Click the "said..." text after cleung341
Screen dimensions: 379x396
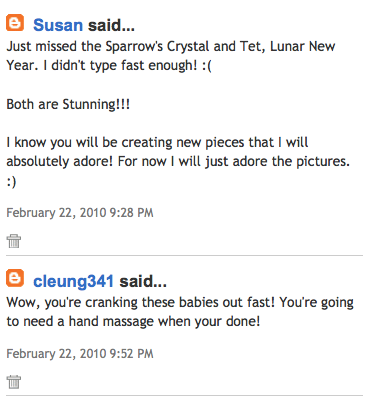[143, 281]
